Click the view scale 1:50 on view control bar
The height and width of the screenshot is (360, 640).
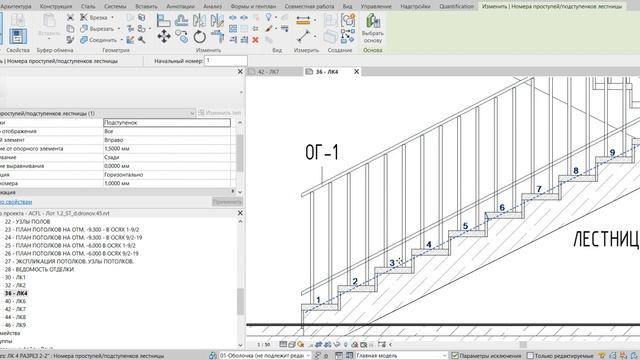(x=264, y=345)
